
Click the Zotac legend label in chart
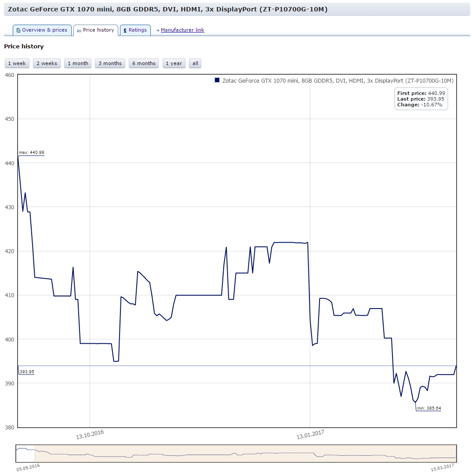tap(338, 80)
